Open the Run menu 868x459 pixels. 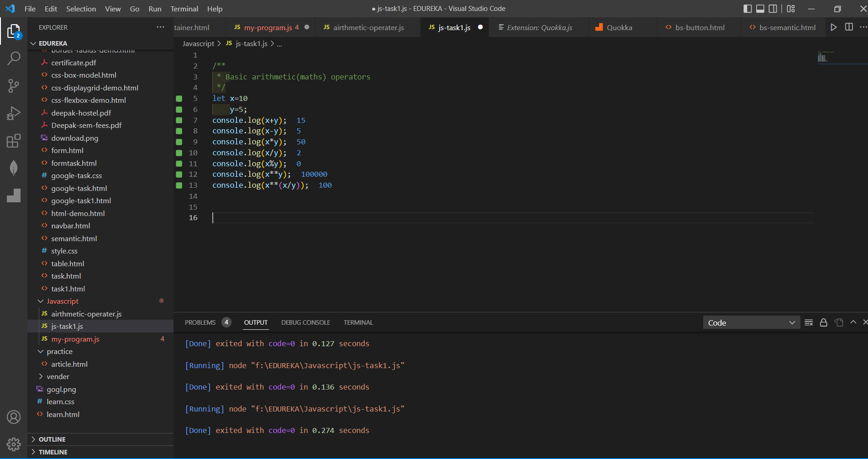(x=154, y=9)
